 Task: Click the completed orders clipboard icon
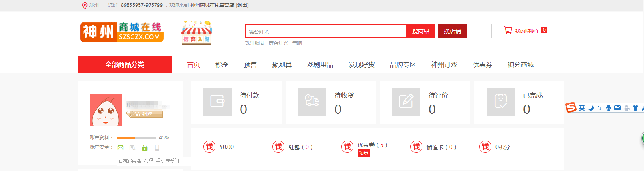(x=501, y=101)
